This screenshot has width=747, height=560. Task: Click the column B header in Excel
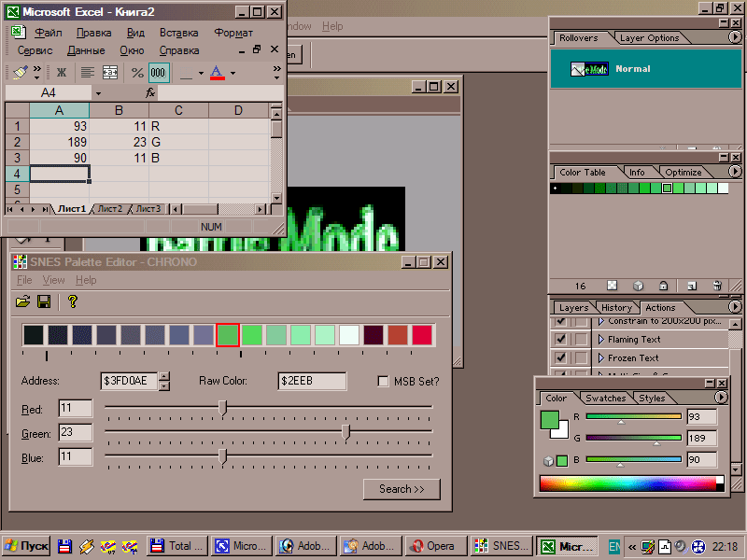(x=120, y=110)
